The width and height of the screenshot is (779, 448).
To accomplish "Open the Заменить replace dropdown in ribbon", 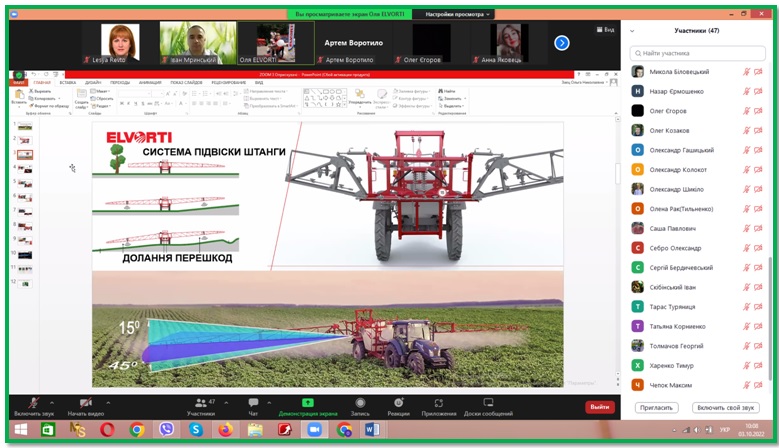I will (x=450, y=98).
